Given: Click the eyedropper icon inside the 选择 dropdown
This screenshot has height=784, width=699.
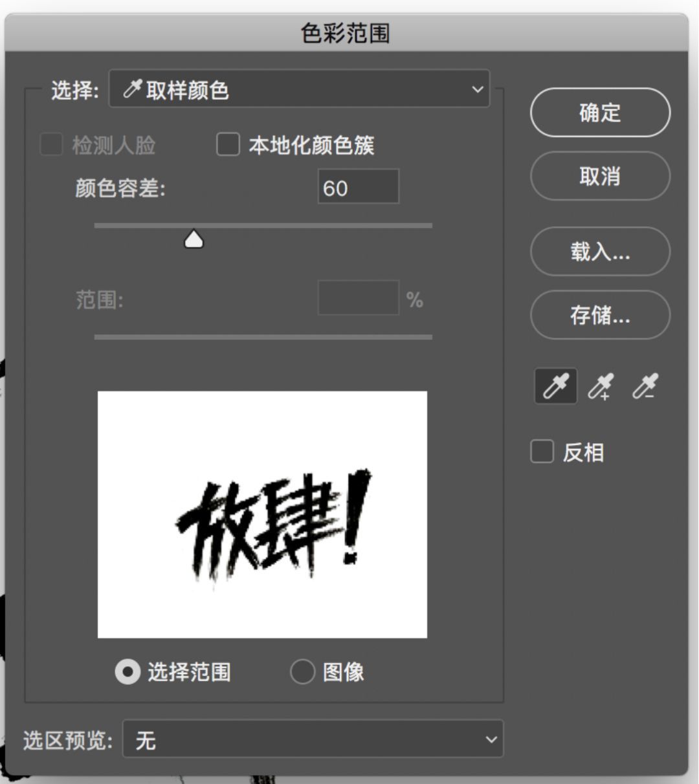Looking at the screenshot, I should [134, 89].
